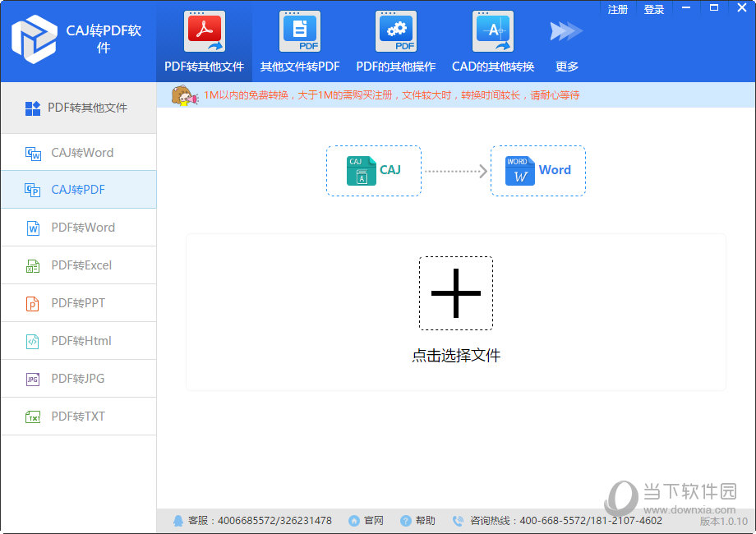Click the 点击选择文件 upload area
Viewport: 756px width, 534px height.
(x=456, y=293)
